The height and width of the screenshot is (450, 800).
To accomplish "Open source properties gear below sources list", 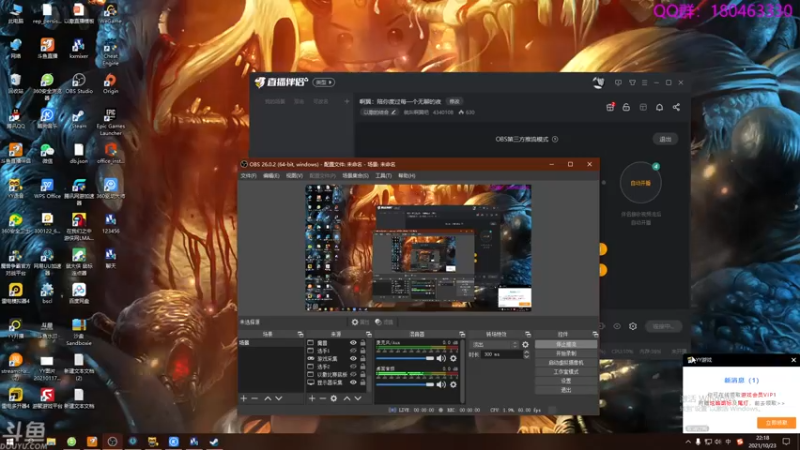I will pyautogui.click(x=334, y=398).
